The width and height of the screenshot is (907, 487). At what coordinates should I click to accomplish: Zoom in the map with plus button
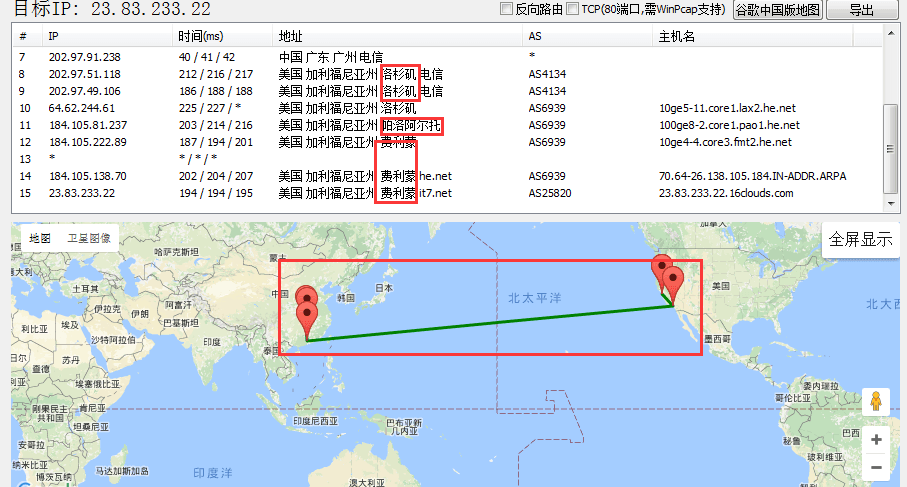pos(876,440)
